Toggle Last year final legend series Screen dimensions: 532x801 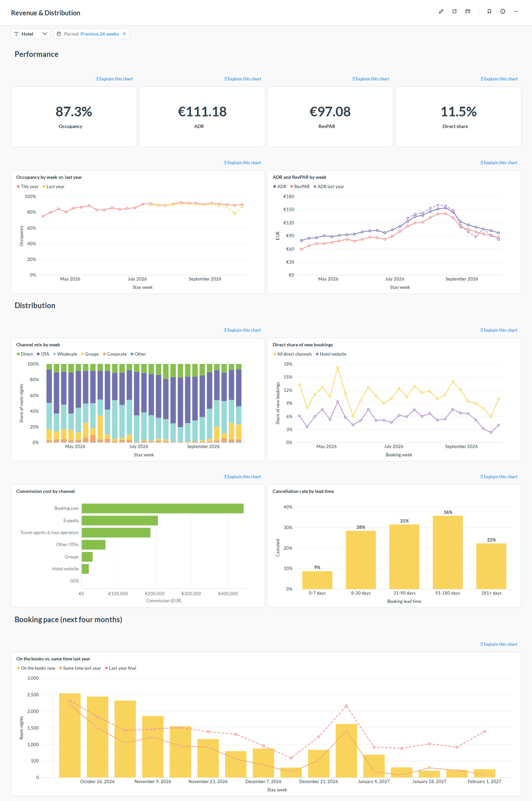tap(121, 668)
